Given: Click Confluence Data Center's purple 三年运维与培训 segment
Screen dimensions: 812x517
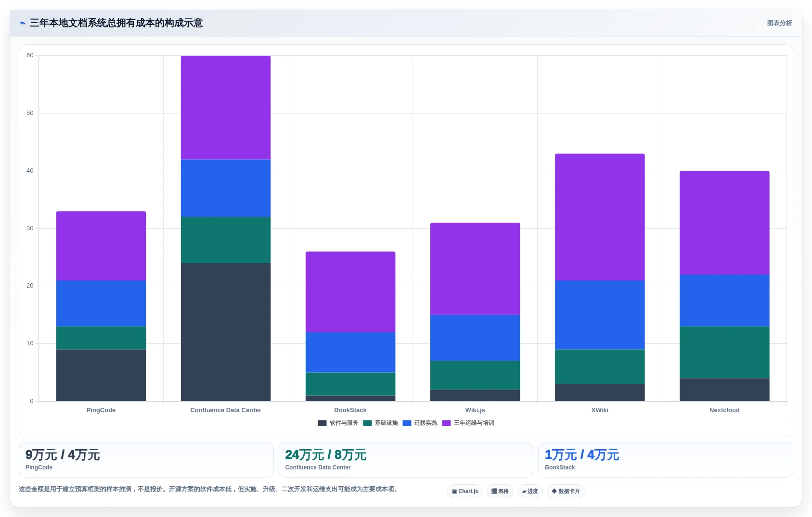Looking at the screenshot, I should point(226,108).
